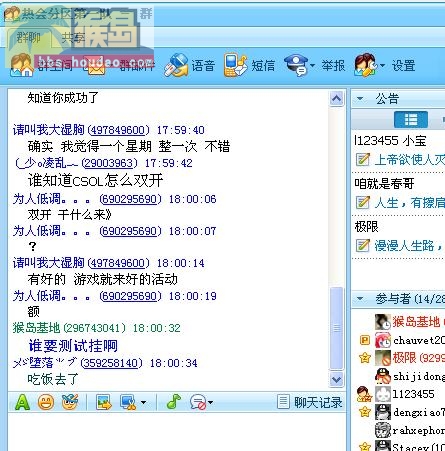
Task: Open the note 上帝欲使人灭 link
Action: click(x=409, y=160)
